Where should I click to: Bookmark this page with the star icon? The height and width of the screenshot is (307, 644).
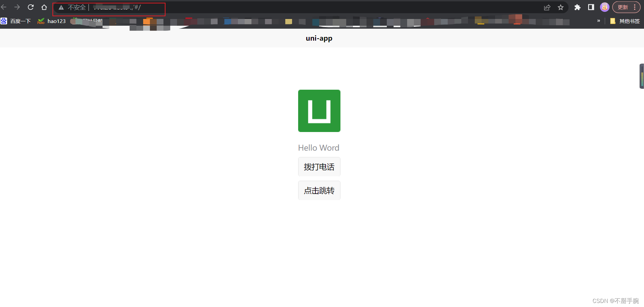click(x=561, y=7)
